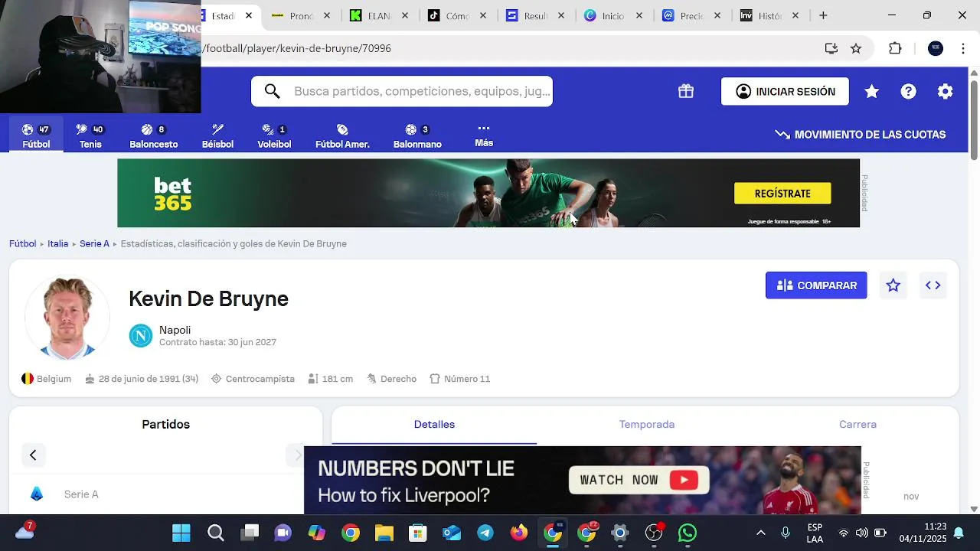Open a new browser tab
The height and width of the screenshot is (551, 980).
tap(823, 15)
